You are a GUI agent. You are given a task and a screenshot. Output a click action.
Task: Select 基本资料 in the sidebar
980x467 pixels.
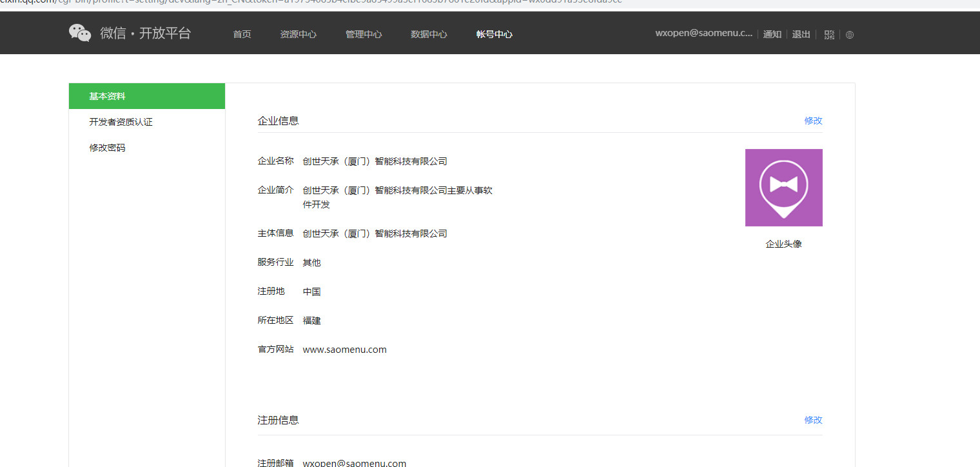147,96
